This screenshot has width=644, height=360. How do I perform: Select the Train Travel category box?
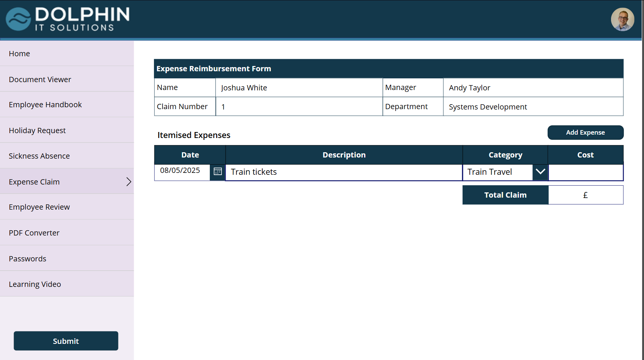click(x=498, y=172)
